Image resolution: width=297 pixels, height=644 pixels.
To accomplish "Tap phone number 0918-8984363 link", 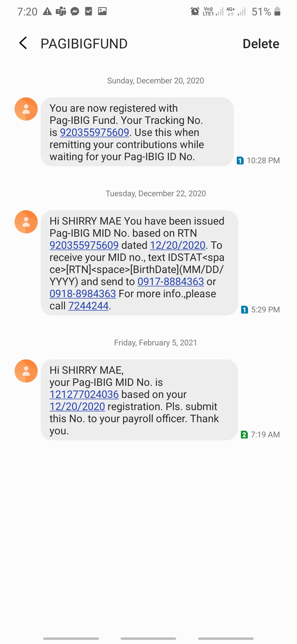I will point(82,294).
